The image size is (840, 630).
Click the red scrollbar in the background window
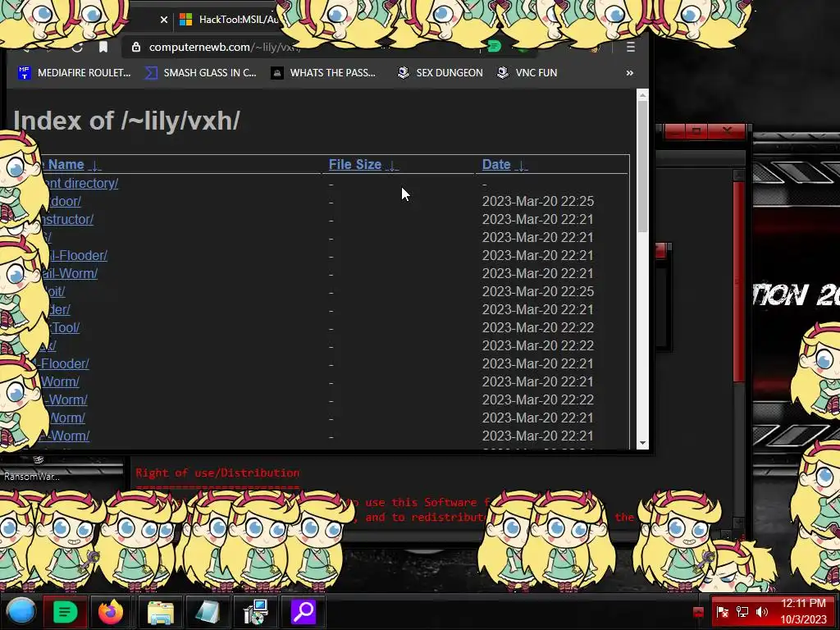pos(739,281)
